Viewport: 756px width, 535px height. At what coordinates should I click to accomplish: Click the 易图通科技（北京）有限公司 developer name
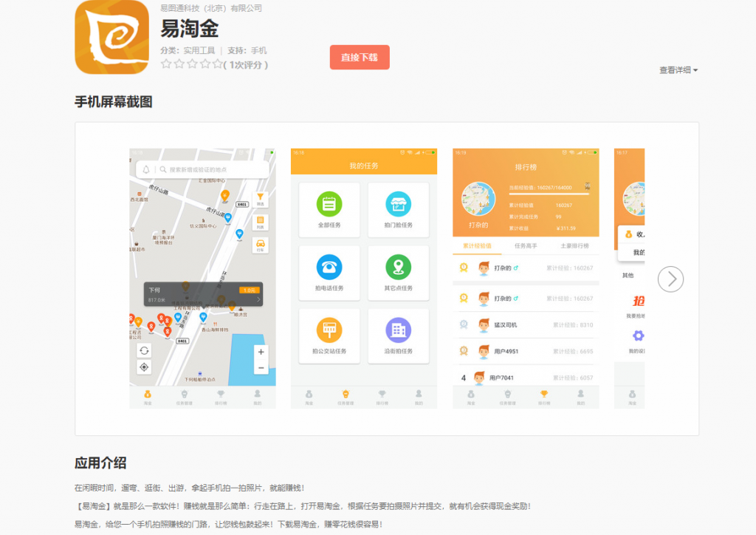[211, 8]
